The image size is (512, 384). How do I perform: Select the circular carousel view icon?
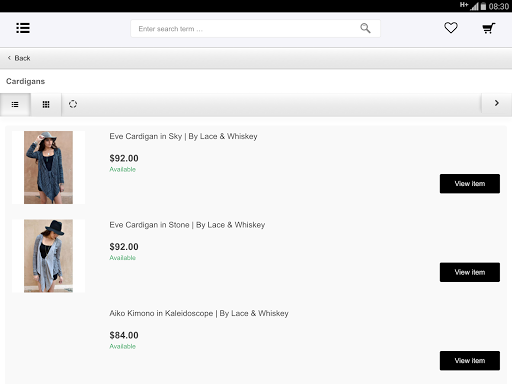[73, 104]
